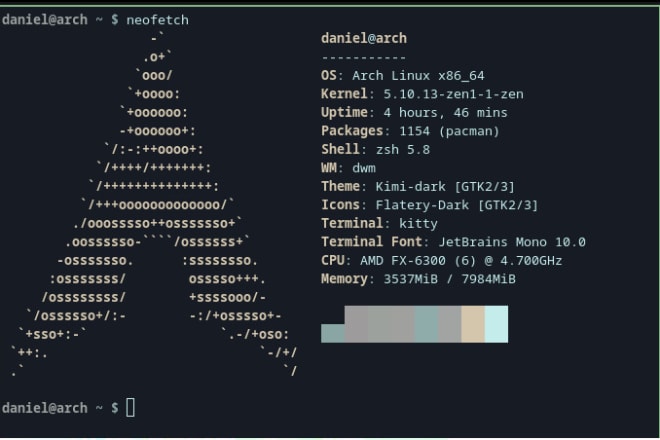Screen dimensions: 660x440
Task: Click the "`.-/+oso:" logo fragment
Action: pyautogui.click(x=255, y=334)
